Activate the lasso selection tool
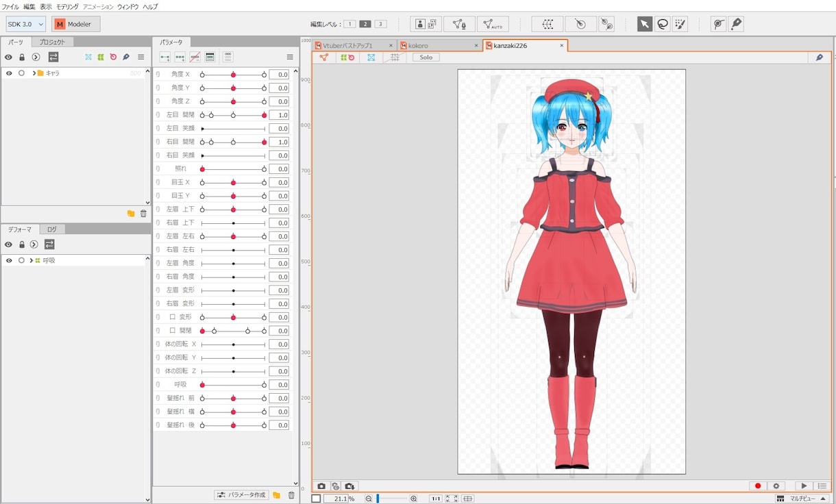Viewport: 836px width, 504px height. (x=663, y=24)
